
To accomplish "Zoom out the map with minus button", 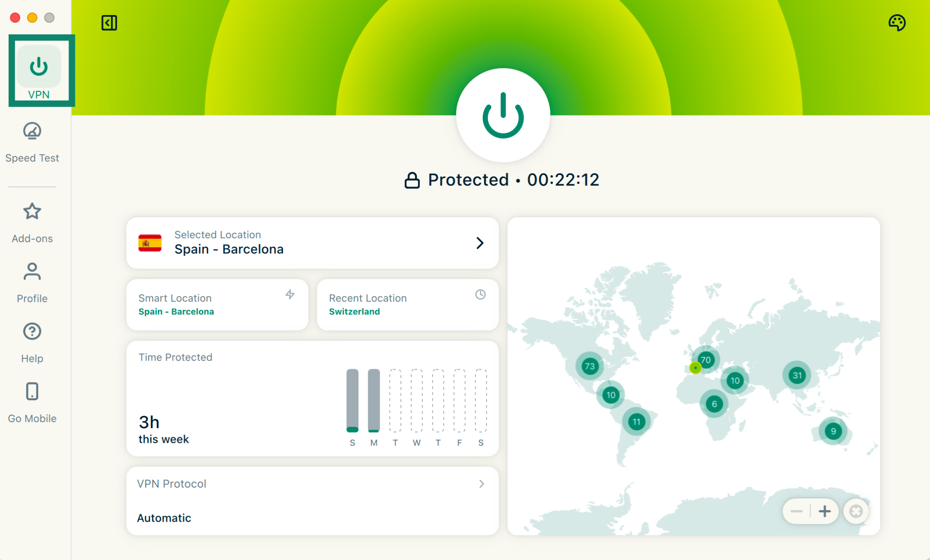I will [x=796, y=511].
